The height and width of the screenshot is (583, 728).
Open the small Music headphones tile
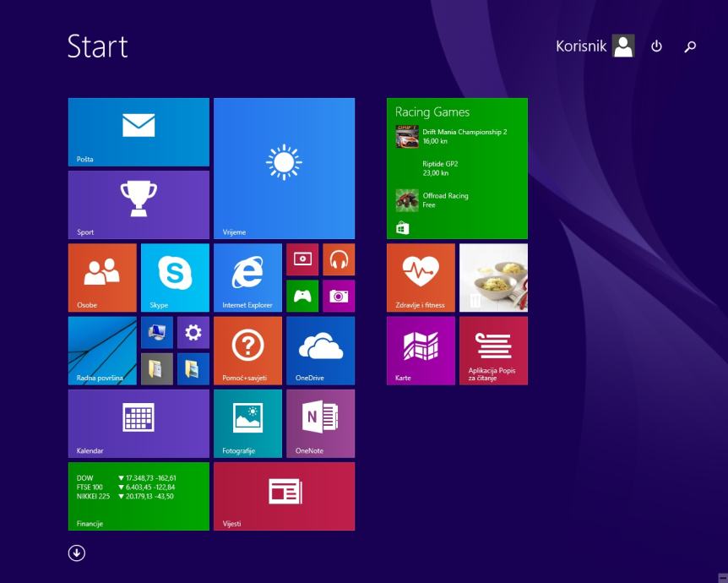(339, 259)
